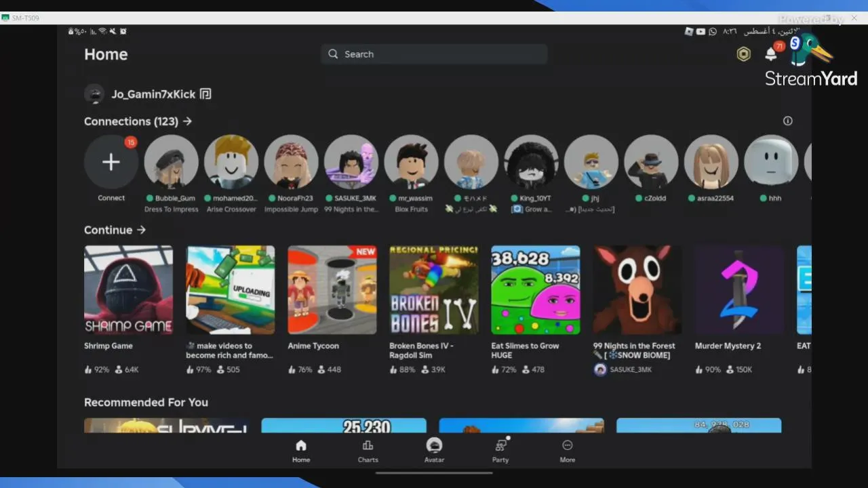Image resolution: width=868 pixels, height=488 pixels.
Task: Click Shrimp Game 92% rating stat
Action: pyautogui.click(x=96, y=369)
